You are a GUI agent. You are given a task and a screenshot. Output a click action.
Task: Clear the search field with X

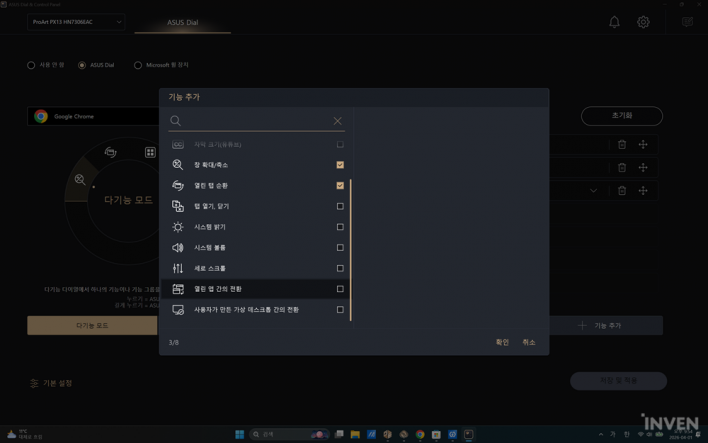pos(337,121)
